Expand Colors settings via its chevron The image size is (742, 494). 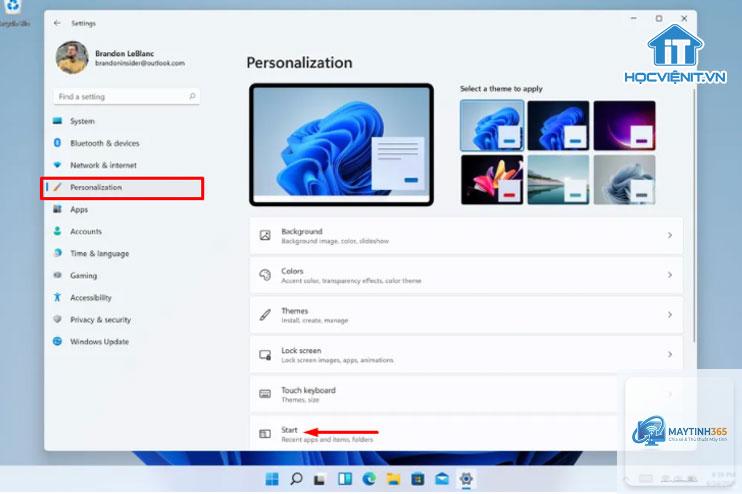pos(670,275)
